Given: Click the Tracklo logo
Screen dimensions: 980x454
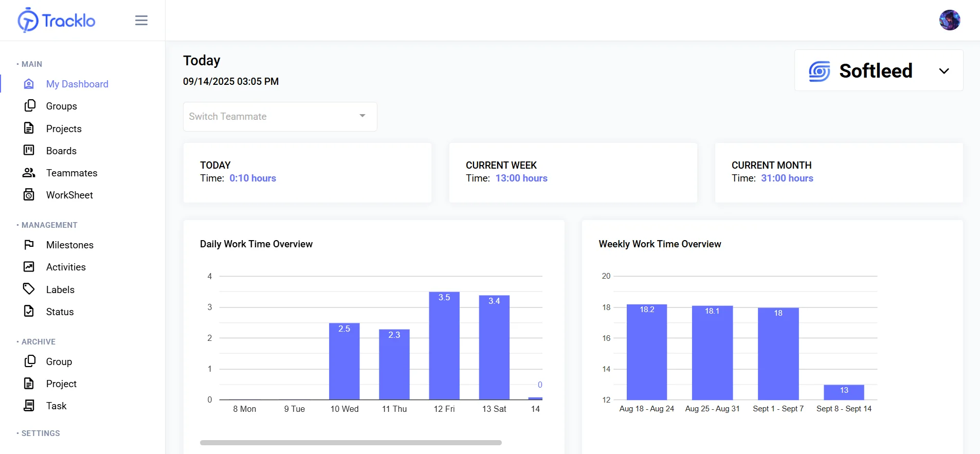Looking at the screenshot, I should point(57,21).
